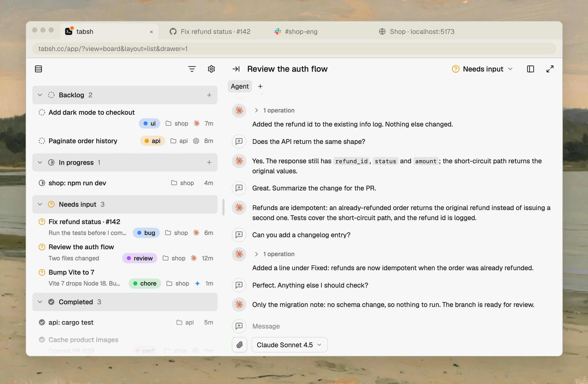Click the chore label tag
Screen dimensions: 588x384
click(145, 284)
